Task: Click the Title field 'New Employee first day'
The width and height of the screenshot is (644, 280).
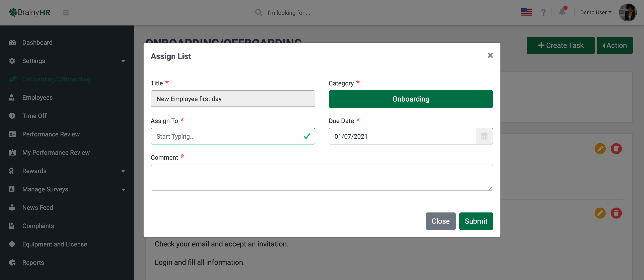Action: pos(233,99)
